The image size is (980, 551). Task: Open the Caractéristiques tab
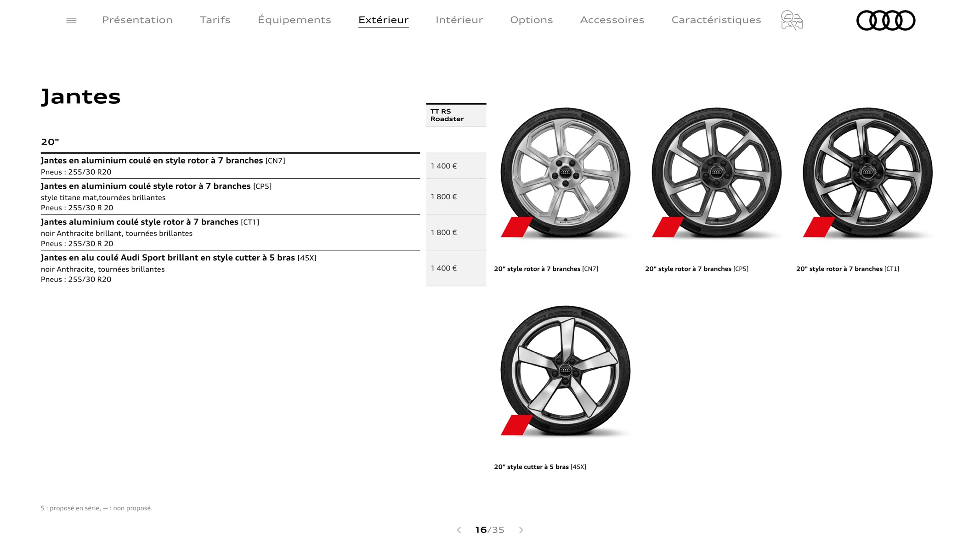click(x=716, y=20)
